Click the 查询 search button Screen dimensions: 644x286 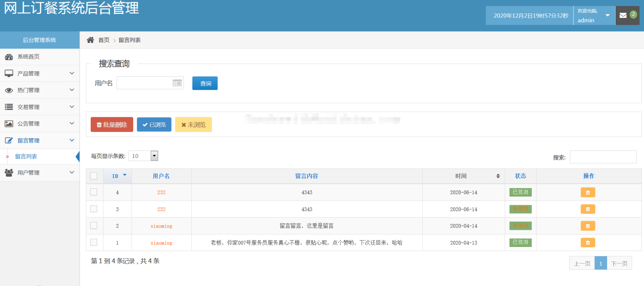click(x=205, y=83)
